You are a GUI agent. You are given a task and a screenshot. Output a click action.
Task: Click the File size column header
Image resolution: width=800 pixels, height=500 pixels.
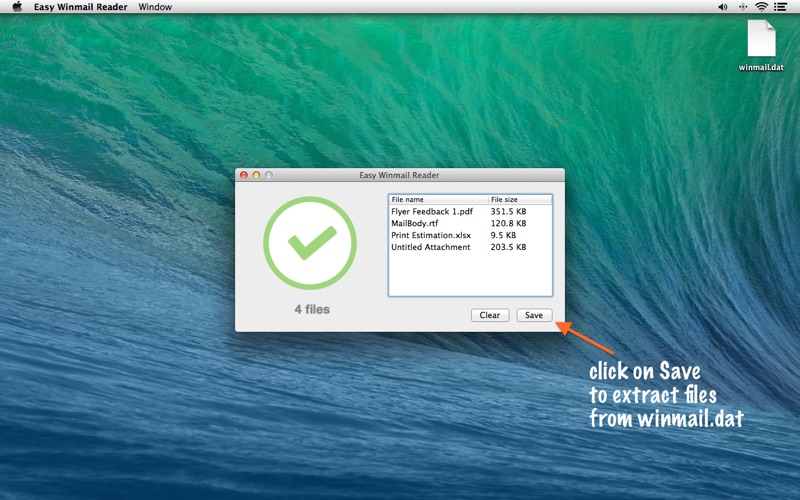pyautogui.click(x=520, y=199)
